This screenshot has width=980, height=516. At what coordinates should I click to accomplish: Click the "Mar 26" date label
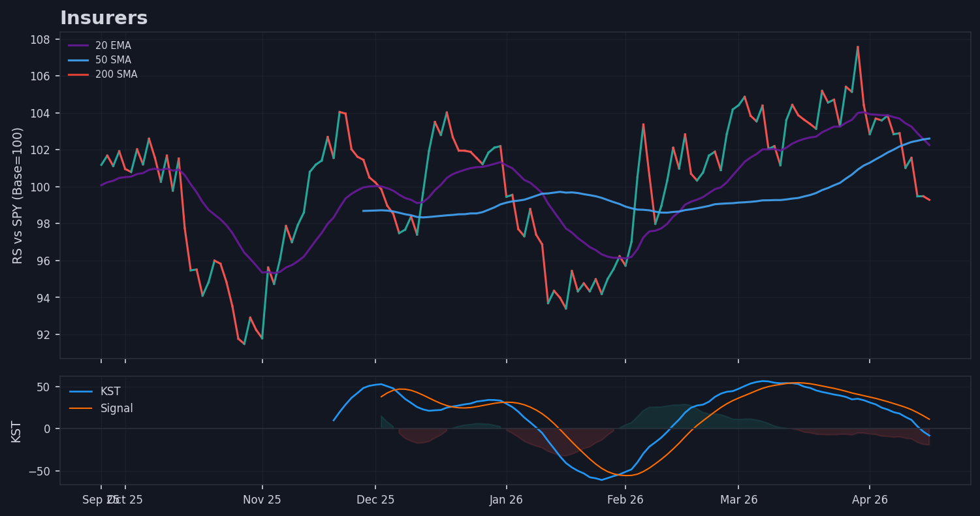click(x=738, y=500)
